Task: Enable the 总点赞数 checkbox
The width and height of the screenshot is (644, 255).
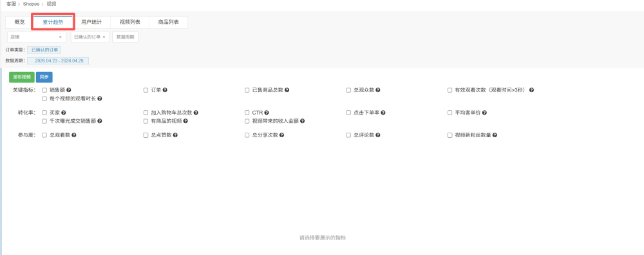Action: pos(146,135)
